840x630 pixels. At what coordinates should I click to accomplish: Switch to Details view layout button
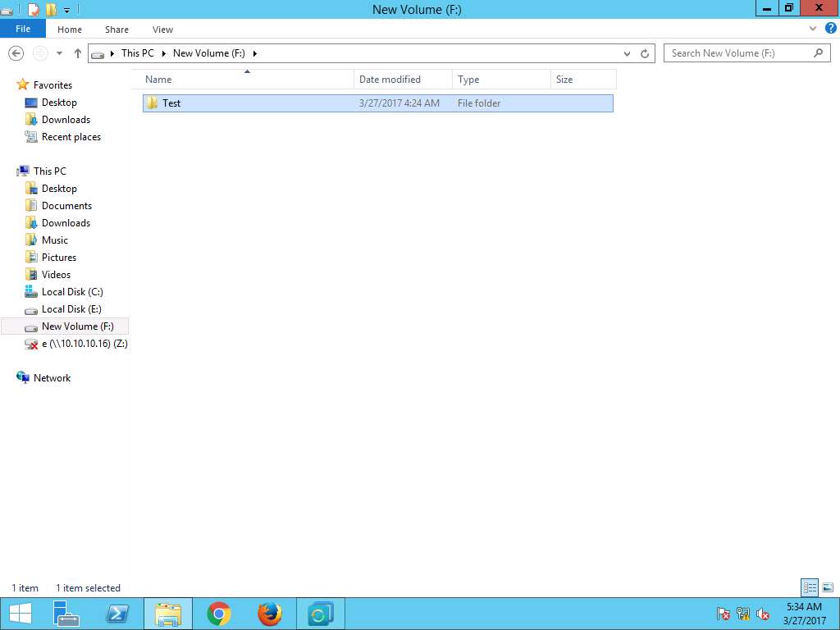[810, 587]
